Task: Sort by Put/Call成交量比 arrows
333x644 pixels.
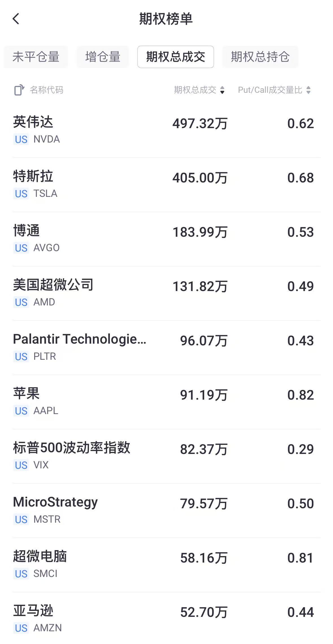Action: click(x=308, y=90)
